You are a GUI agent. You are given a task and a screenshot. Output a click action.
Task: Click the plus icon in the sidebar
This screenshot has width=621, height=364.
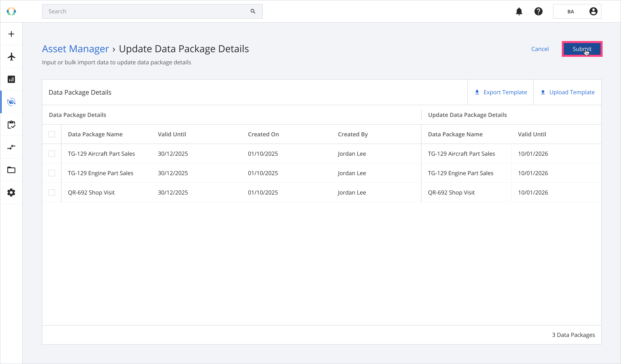coord(11,34)
